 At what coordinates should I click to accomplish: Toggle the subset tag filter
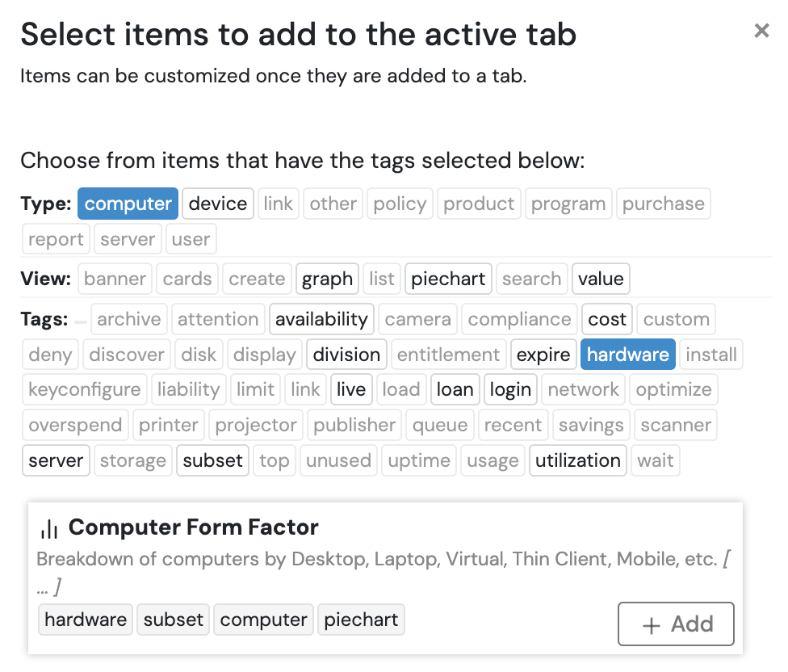[x=212, y=460]
